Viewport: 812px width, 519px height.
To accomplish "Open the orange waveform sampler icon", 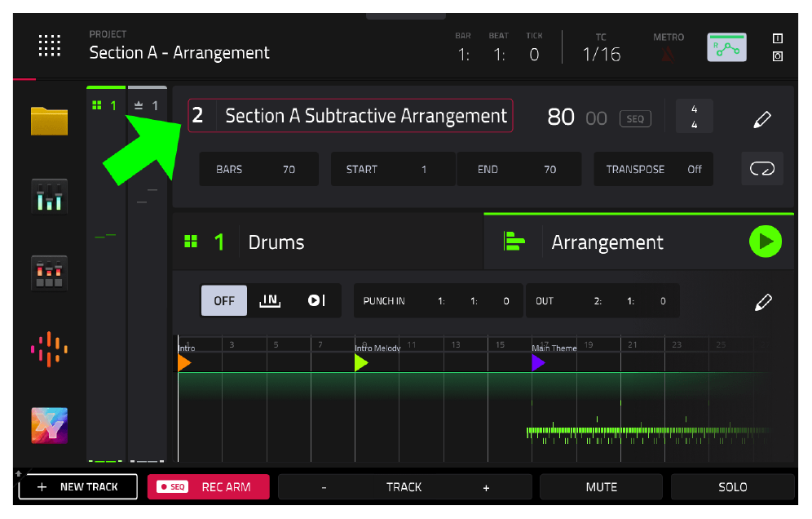I will point(49,349).
